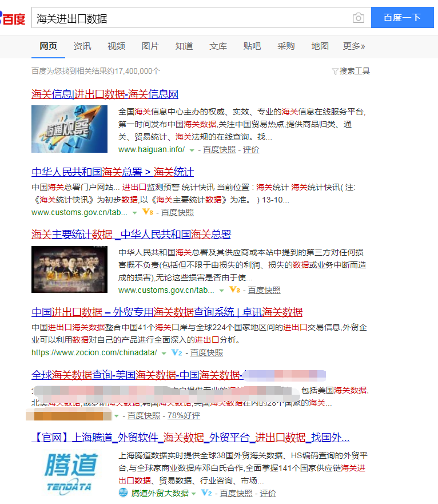Click the 腾道外贸大数据 source link
The width and height of the screenshot is (438, 504).
[x=160, y=493]
